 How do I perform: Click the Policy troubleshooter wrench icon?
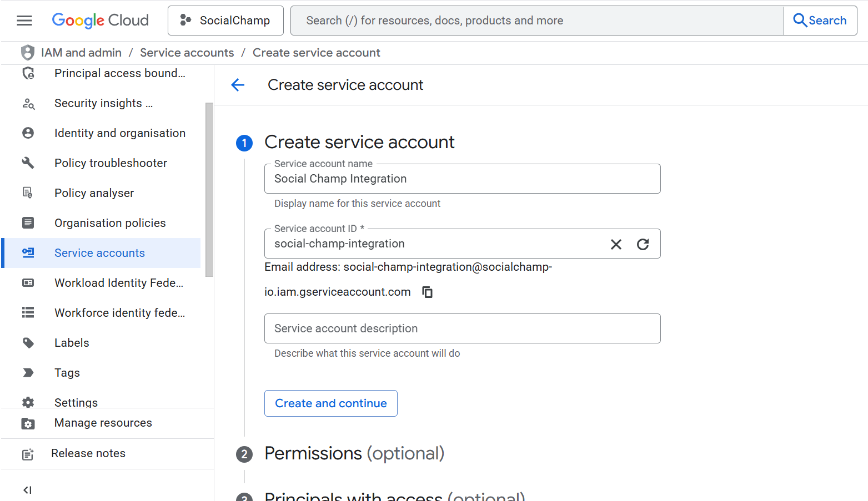point(28,163)
